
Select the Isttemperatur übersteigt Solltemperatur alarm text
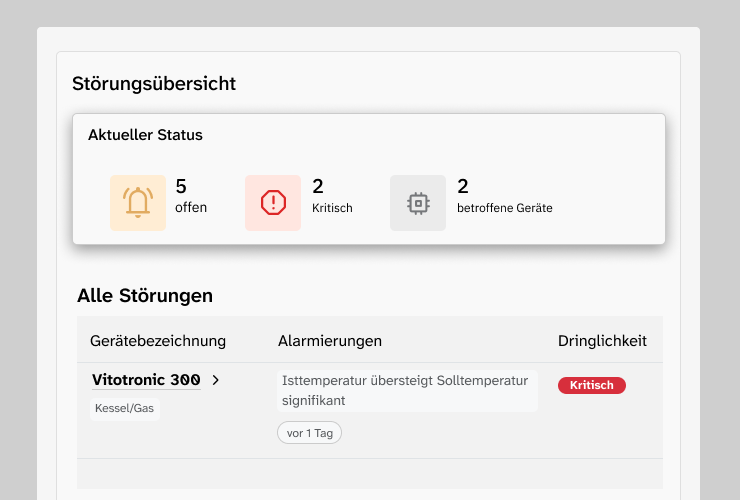[407, 390]
